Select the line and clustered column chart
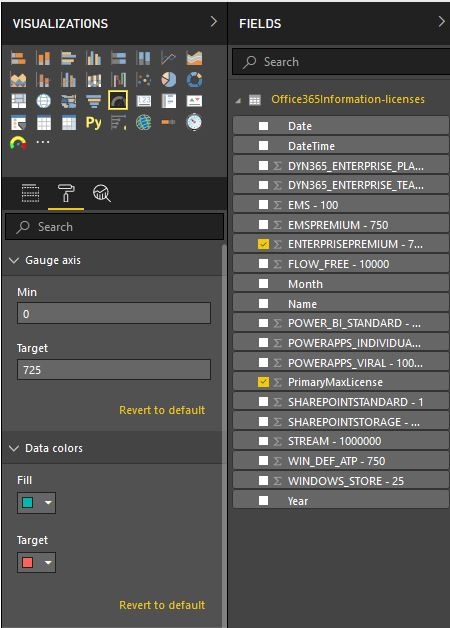The image size is (450, 628). 68,80
